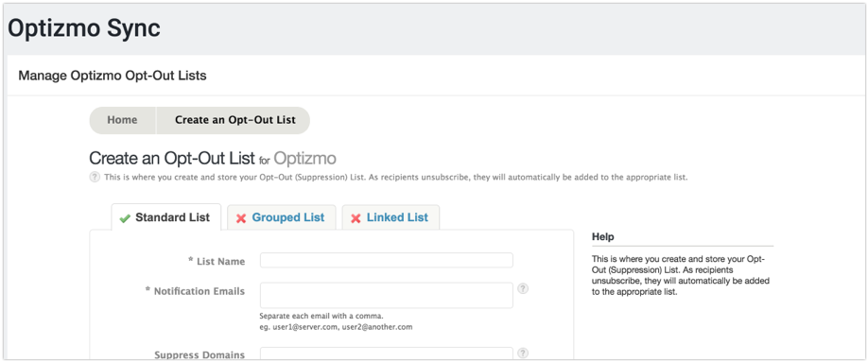Open the Linked List tab
Screen dimensions: 868x362
click(x=391, y=217)
